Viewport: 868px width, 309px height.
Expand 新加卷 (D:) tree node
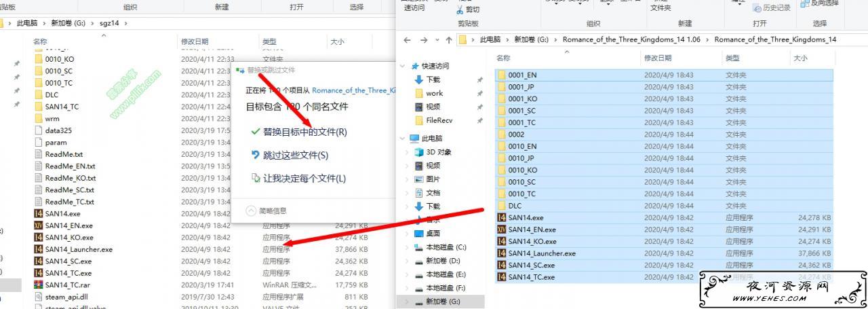pos(408,261)
